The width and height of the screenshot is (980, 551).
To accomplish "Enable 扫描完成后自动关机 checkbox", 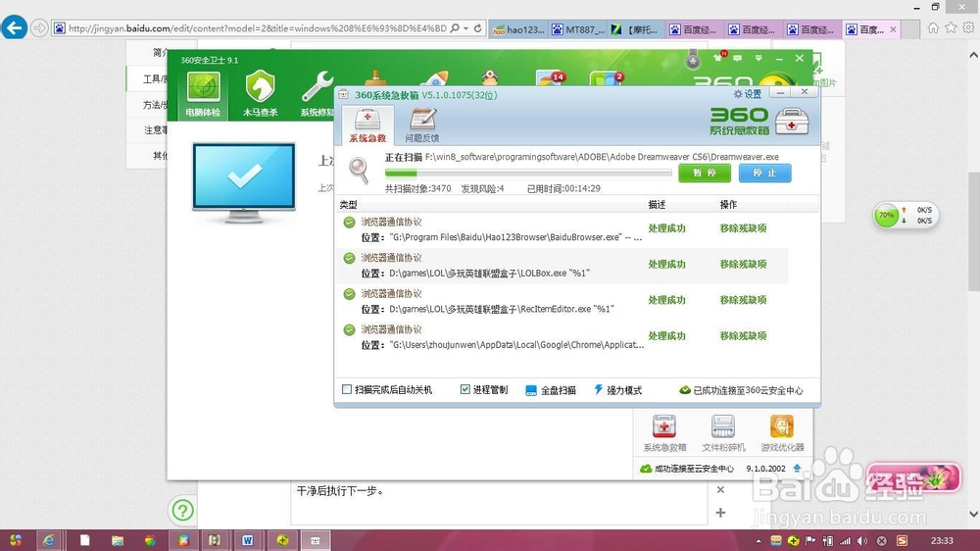I will tap(347, 389).
